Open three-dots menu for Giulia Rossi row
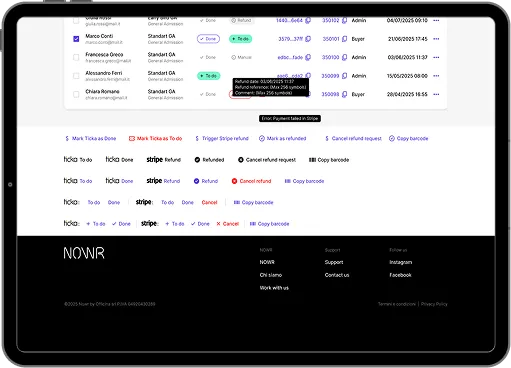Screen dimensions: 511x368 436,20
